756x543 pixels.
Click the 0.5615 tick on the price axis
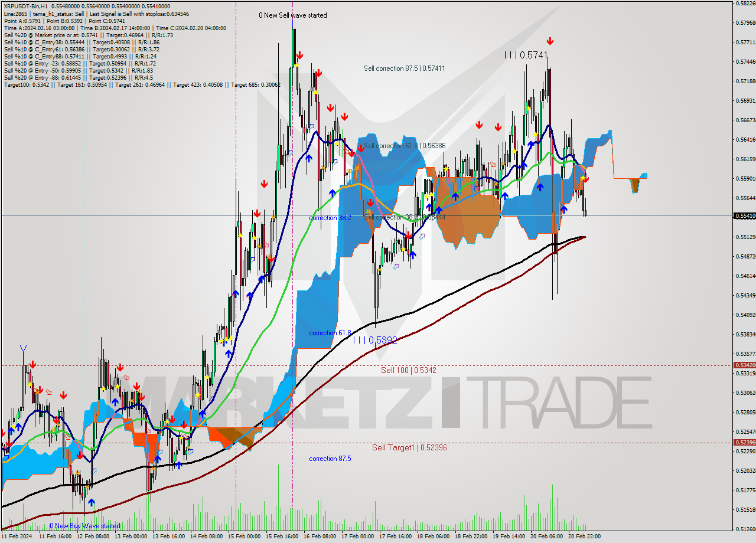point(745,159)
